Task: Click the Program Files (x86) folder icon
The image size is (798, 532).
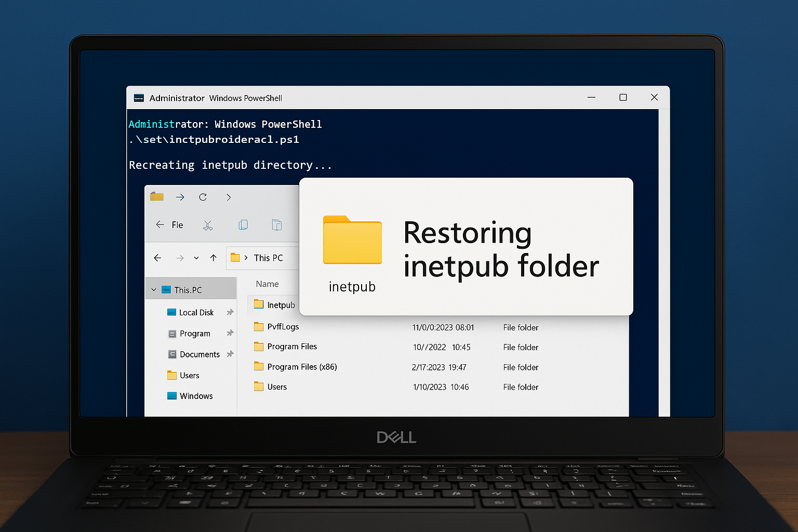Action: click(x=259, y=366)
